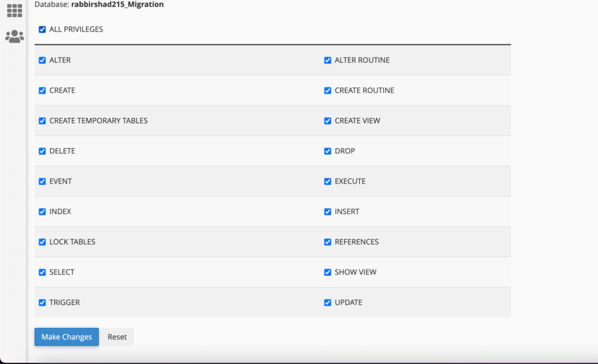598x364 pixels.
Task: Toggle the ALTER ROUTINE checkbox
Action: pyautogui.click(x=328, y=60)
